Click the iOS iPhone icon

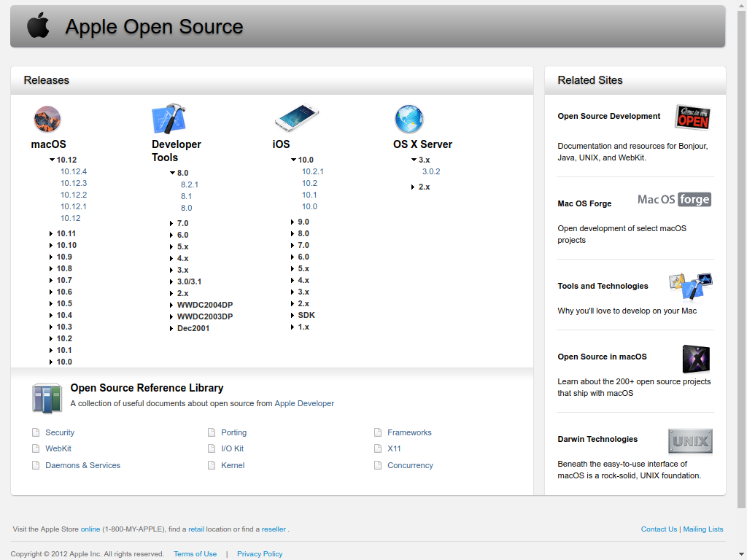click(x=296, y=117)
